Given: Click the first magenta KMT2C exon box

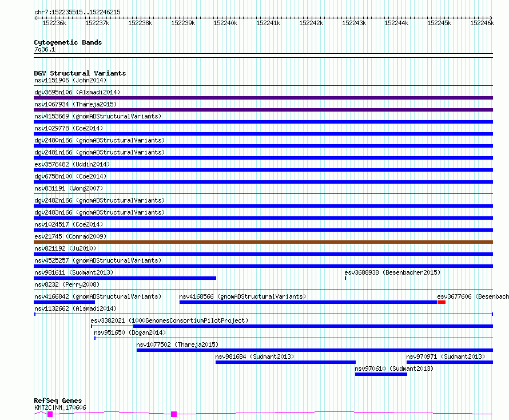Looking at the screenshot, I should click(x=50, y=414).
